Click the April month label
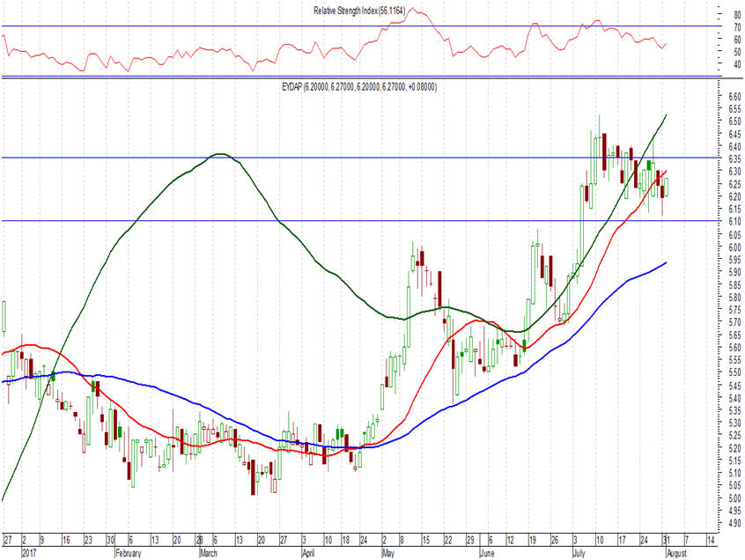 click(x=309, y=553)
